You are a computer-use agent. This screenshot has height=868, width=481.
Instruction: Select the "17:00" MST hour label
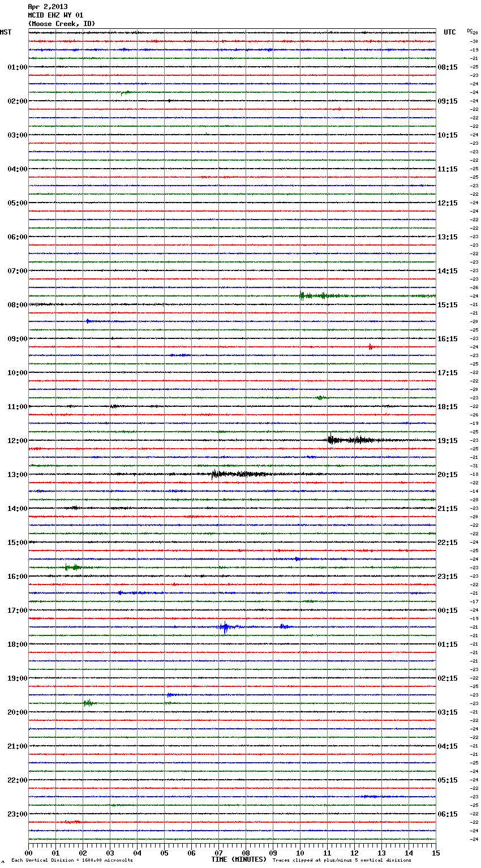[x=17, y=611]
